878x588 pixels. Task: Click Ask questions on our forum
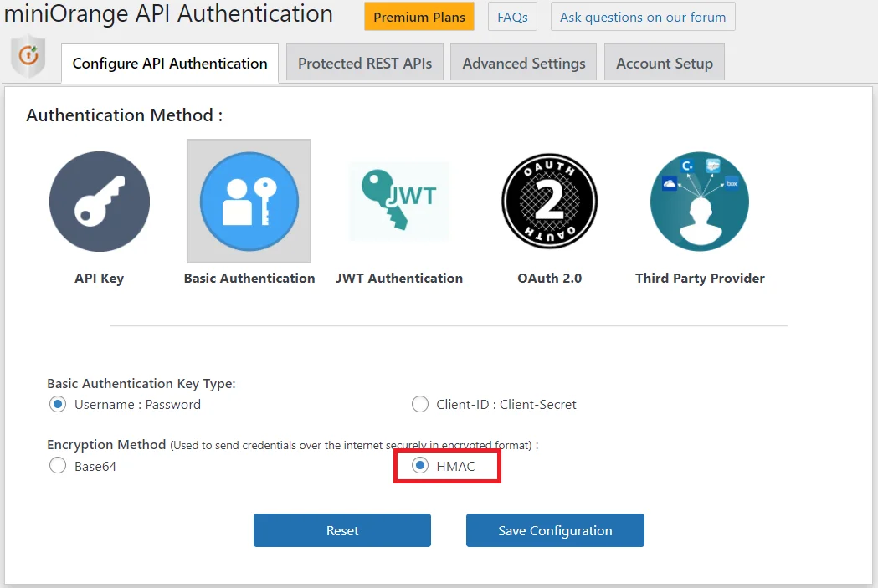click(643, 17)
